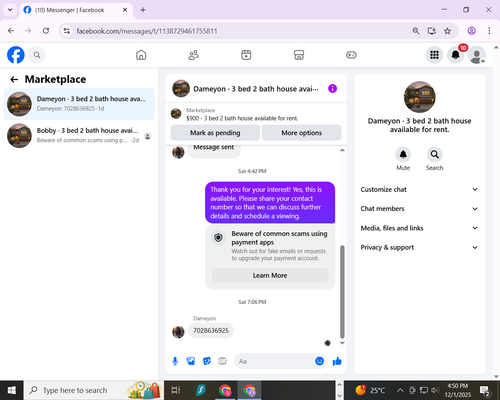
Task: Click the chat scrollbar thumb
Action: [342, 292]
